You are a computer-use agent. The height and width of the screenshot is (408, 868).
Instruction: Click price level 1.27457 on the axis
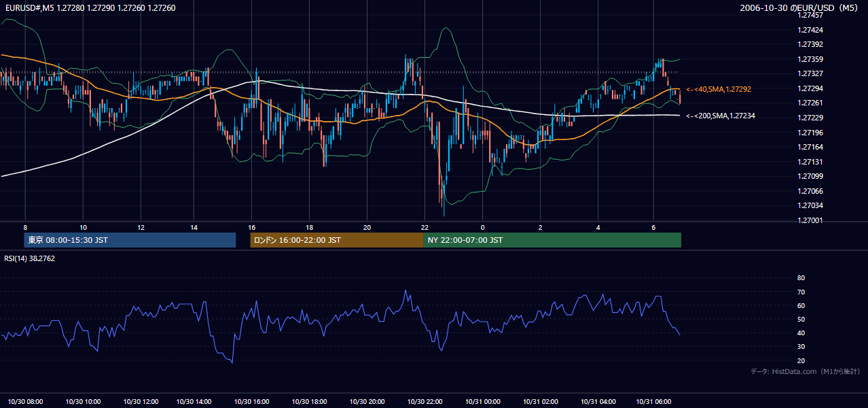810,15
